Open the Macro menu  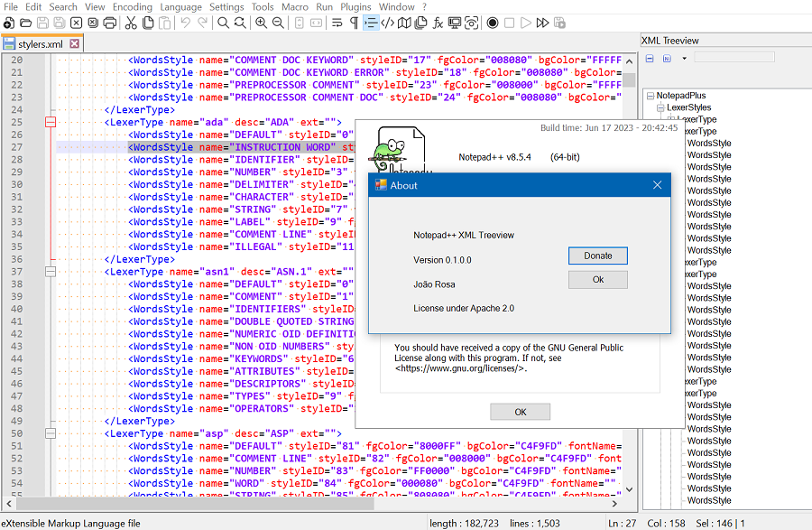295,6
